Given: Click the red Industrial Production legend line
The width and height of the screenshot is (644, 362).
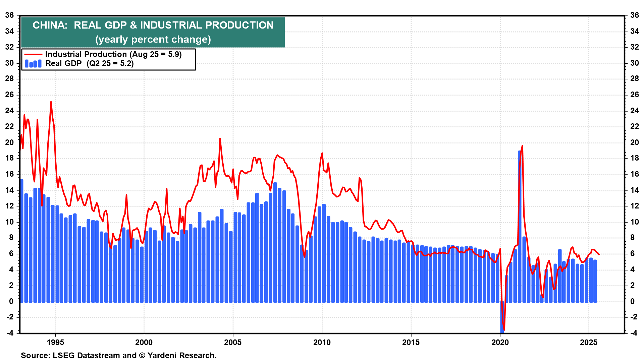Looking at the screenshot, I should pyautogui.click(x=33, y=54).
